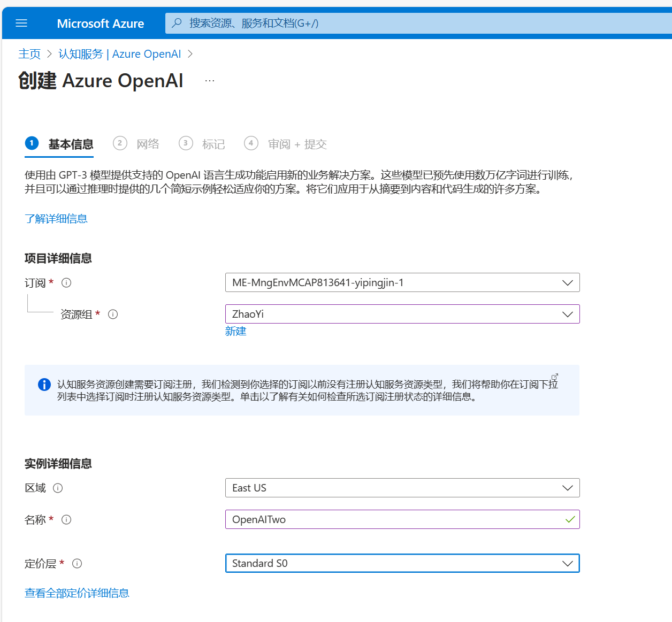Viewport: 672px width, 622px height.
Task: Click the GPT-3 description paragraph
Action: point(300,182)
